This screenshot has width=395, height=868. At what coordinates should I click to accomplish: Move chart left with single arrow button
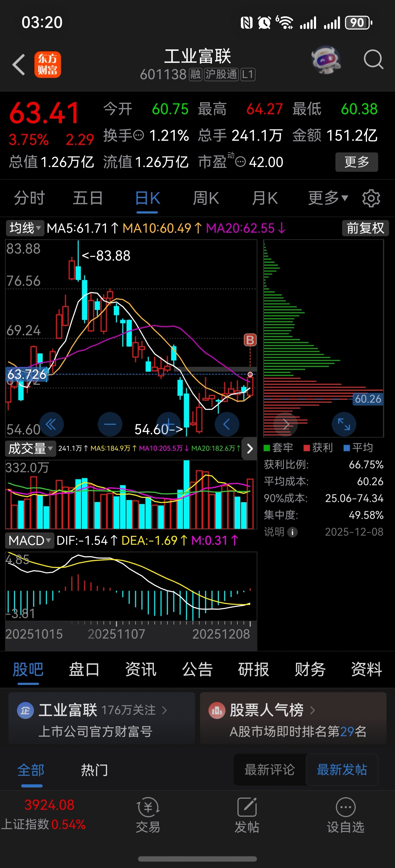click(227, 424)
